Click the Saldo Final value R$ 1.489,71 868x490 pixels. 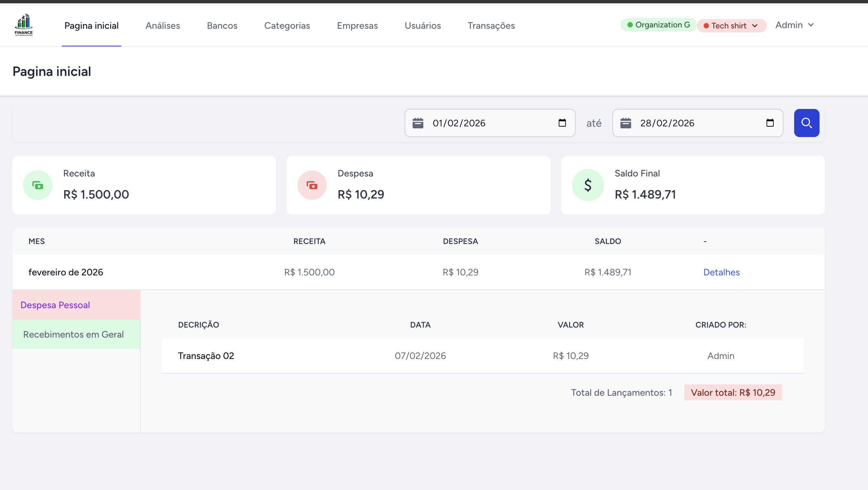click(x=645, y=195)
